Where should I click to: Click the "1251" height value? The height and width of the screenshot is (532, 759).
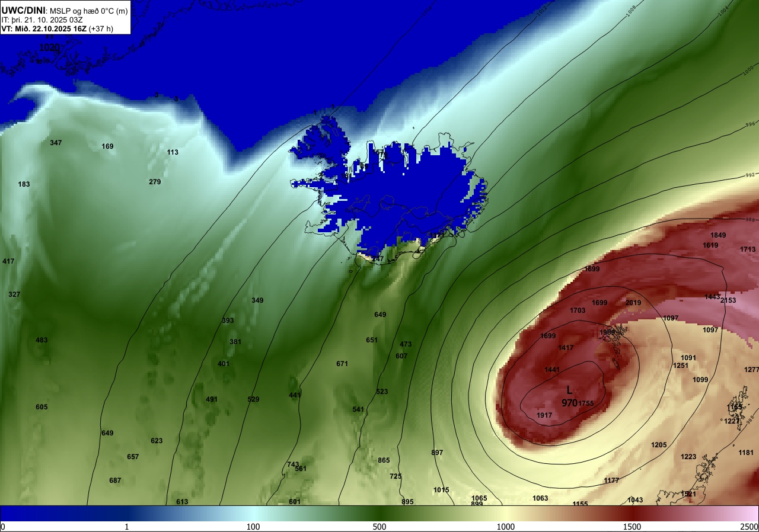point(681,366)
